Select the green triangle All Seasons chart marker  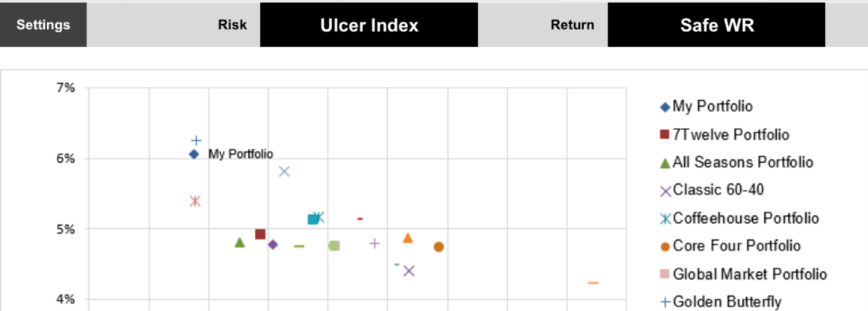240,242
